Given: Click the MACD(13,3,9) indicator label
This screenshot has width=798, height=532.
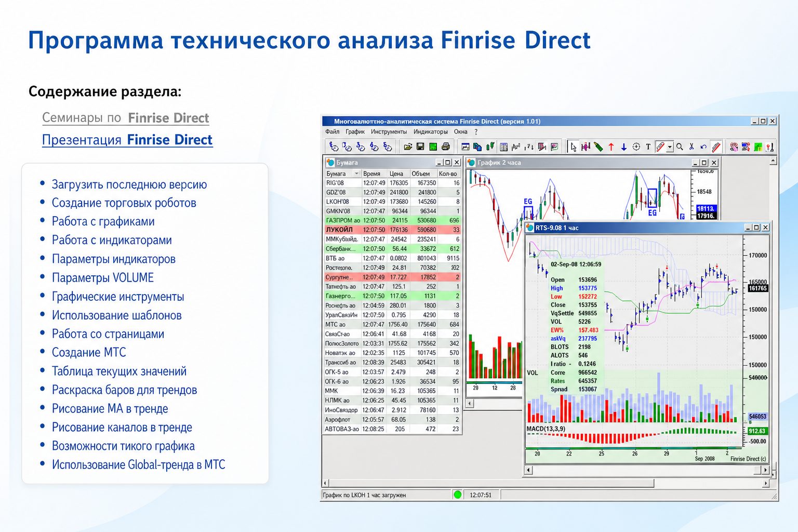Looking at the screenshot, I should 546,429.
